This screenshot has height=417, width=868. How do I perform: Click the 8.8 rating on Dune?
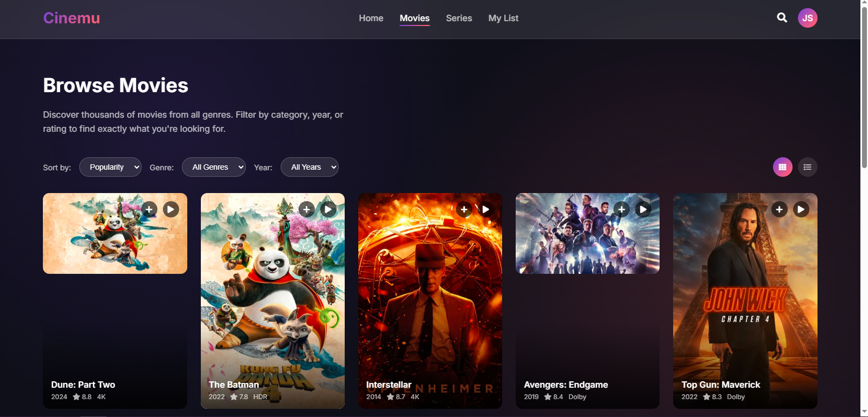(x=82, y=397)
